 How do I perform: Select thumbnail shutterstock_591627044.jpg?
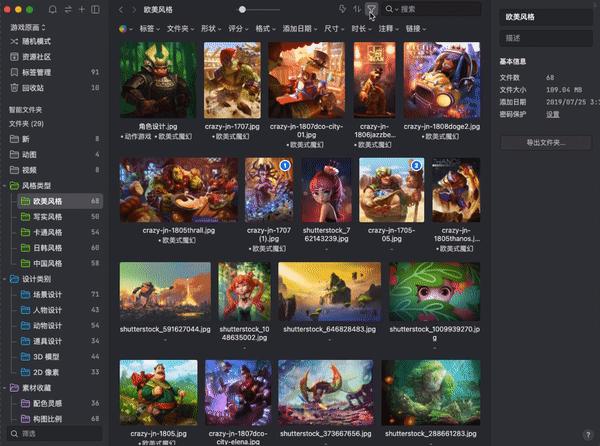tap(165, 291)
